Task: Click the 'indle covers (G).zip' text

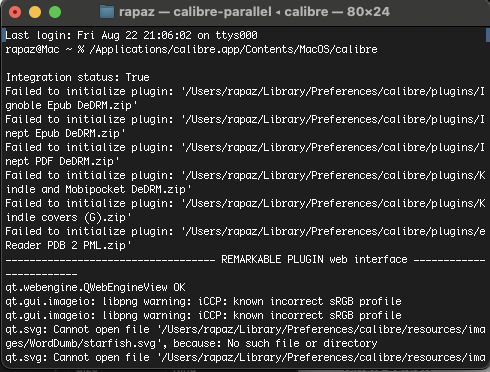Action: point(68,217)
